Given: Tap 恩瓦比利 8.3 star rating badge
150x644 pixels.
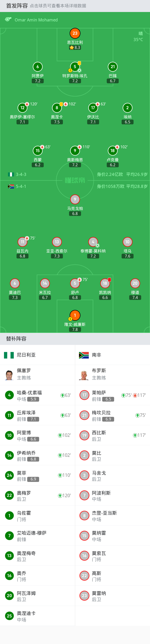Looking at the screenshot, I should [75, 47].
